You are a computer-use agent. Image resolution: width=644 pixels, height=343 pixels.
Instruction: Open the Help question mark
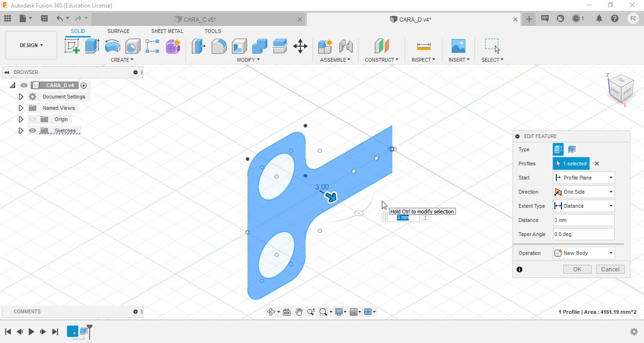(x=615, y=18)
